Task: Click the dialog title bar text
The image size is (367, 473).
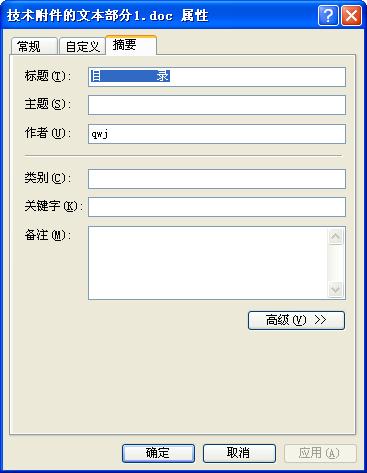Action: tap(107, 16)
